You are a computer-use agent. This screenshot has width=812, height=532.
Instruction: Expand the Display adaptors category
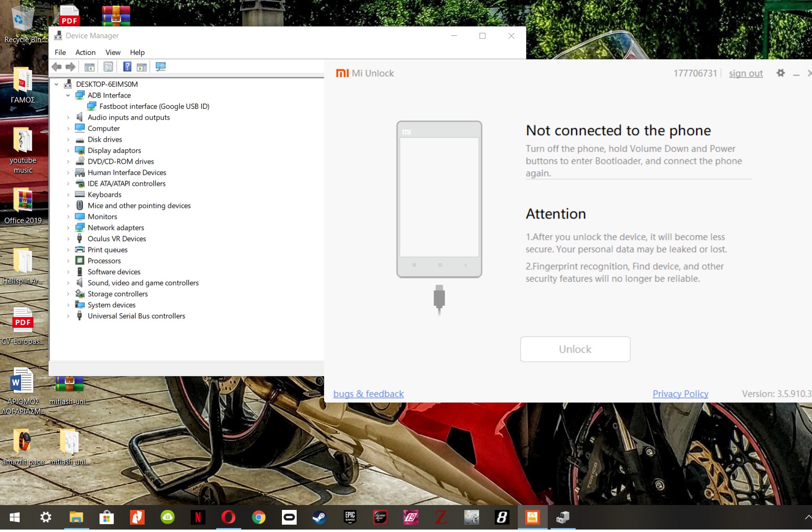coord(68,151)
